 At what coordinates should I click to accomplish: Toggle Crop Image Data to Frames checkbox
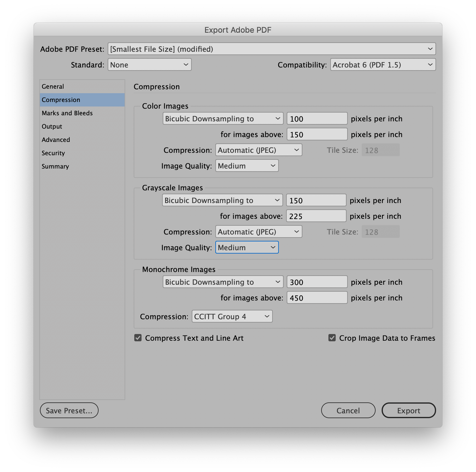[x=332, y=338]
